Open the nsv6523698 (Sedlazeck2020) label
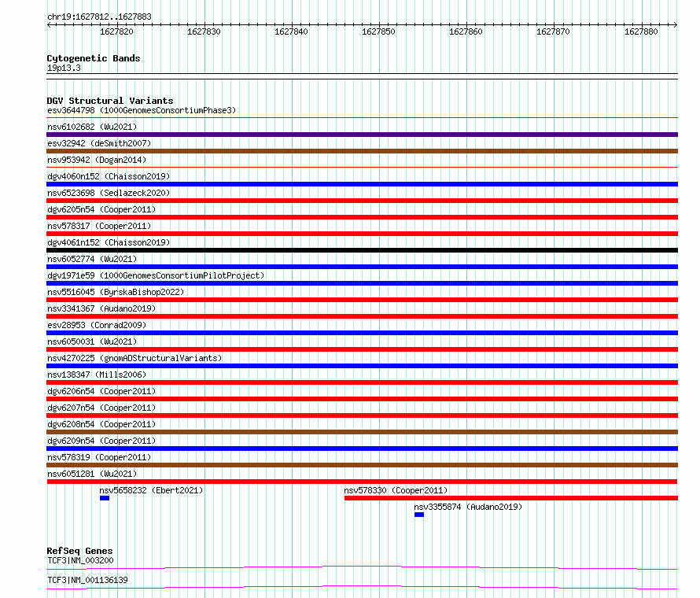The height and width of the screenshot is (598, 700). pos(109,193)
